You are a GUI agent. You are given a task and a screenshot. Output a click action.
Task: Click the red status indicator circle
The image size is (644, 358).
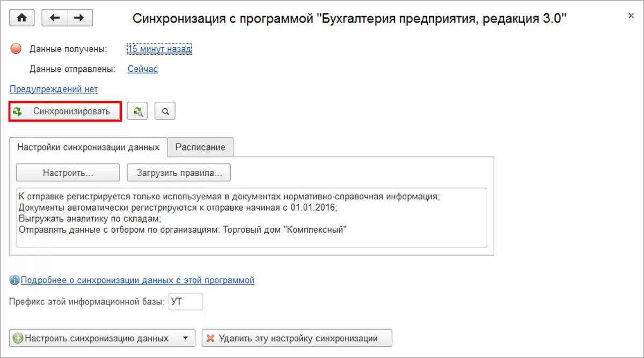(x=16, y=49)
